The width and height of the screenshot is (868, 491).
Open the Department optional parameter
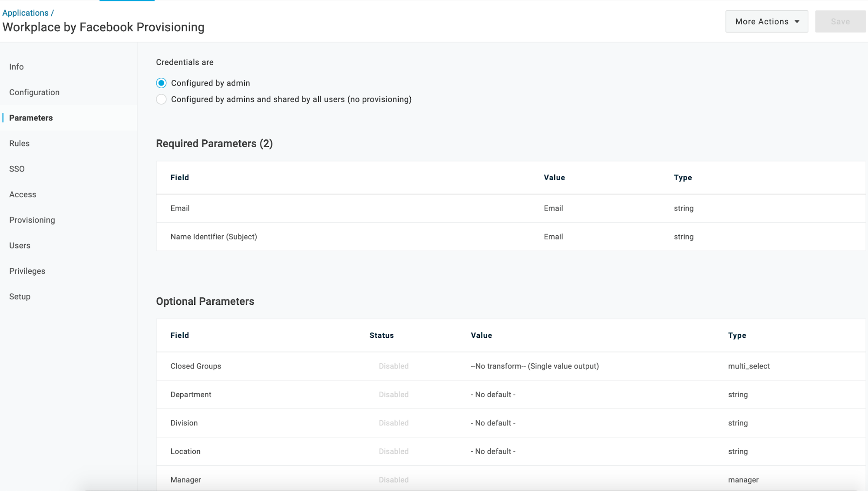coord(511,395)
